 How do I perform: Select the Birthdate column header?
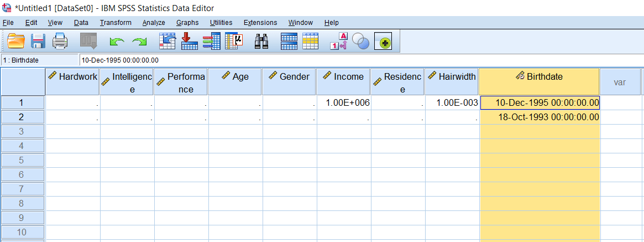tap(539, 77)
